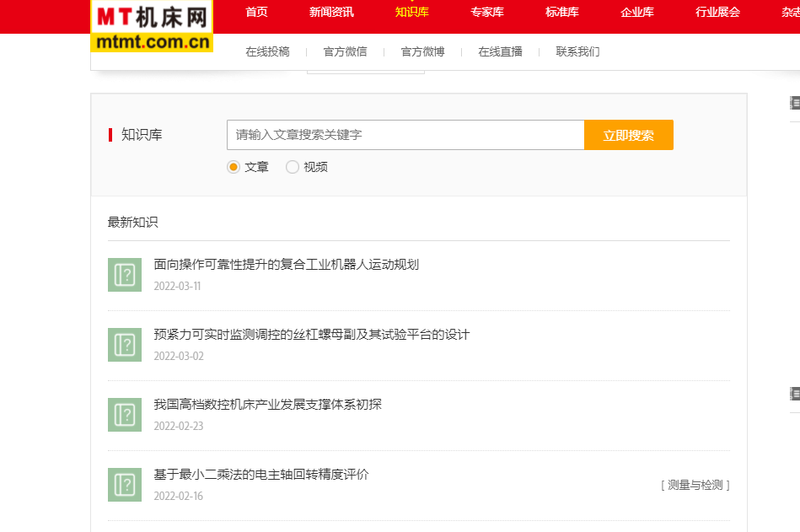800x532 pixels.
Task: Open article 我国高档数控机床产业发展支撑体系初探
Action: [267, 404]
